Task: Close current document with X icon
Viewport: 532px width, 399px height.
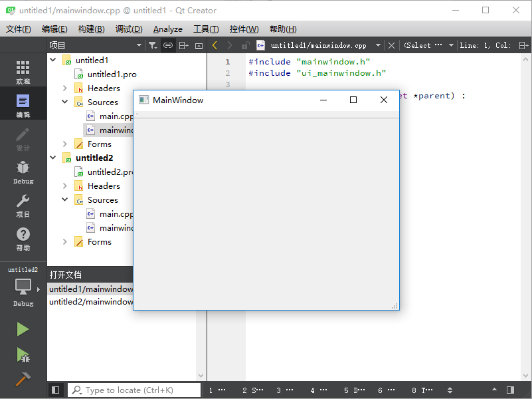Action: point(391,45)
